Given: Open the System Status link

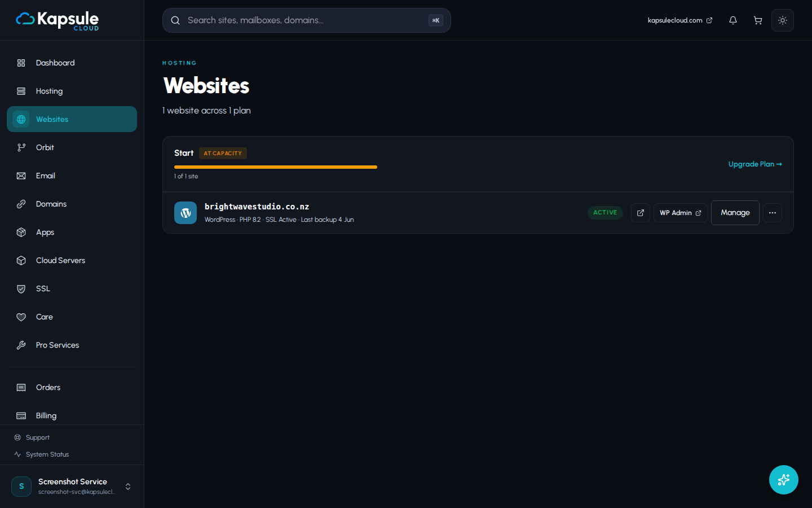Looking at the screenshot, I should pyautogui.click(x=42, y=454).
